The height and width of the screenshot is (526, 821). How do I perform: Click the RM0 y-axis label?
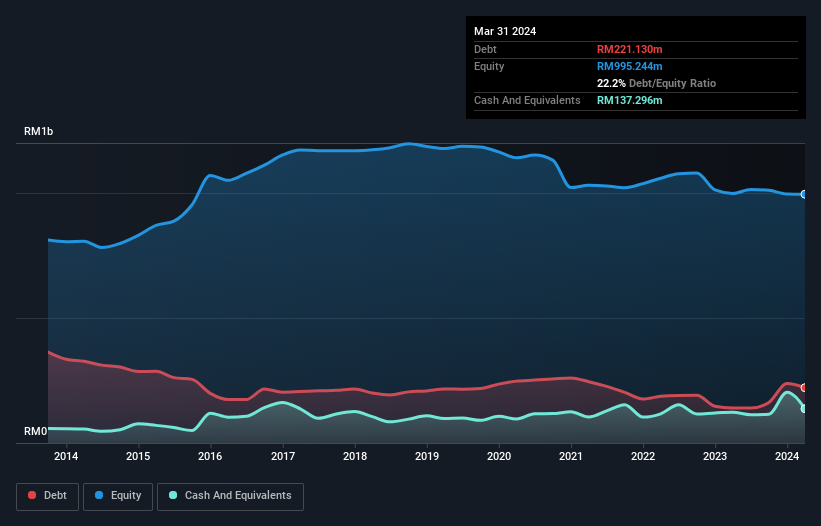[x=35, y=432]
